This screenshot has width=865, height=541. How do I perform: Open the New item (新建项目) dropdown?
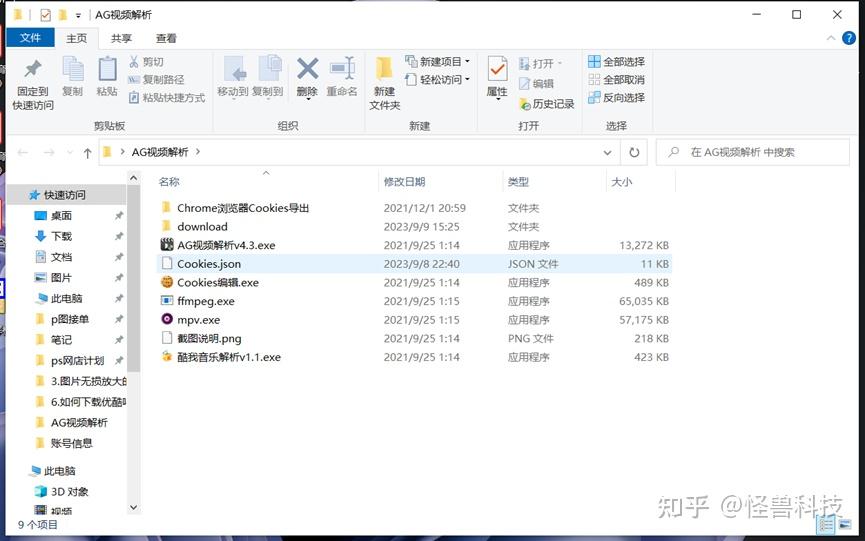pos(437,61)
